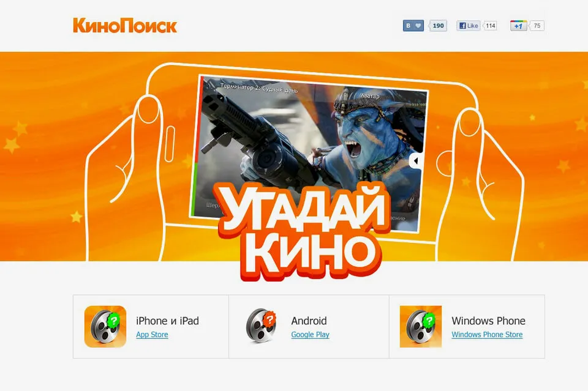Click the Windows Phone heading text

tap(488, 321)
